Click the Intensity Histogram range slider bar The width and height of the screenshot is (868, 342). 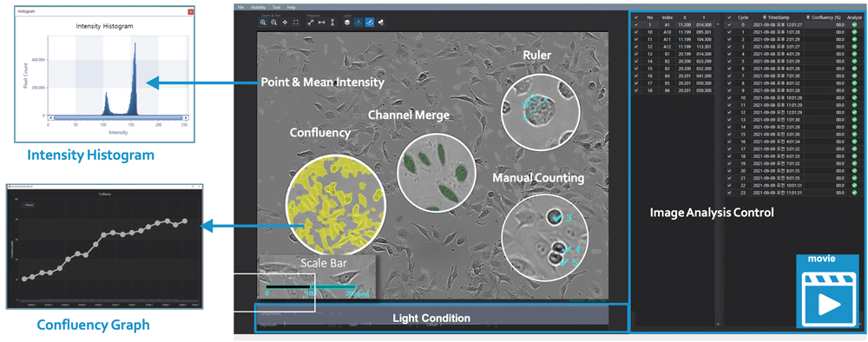118,118
